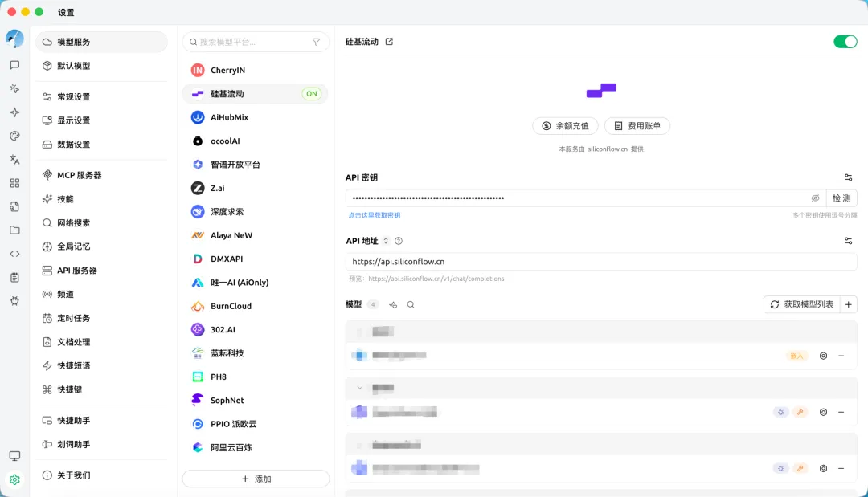Click the plus icon to add a model
Screen dimensions: 868x497
click(x=848, y=304)
